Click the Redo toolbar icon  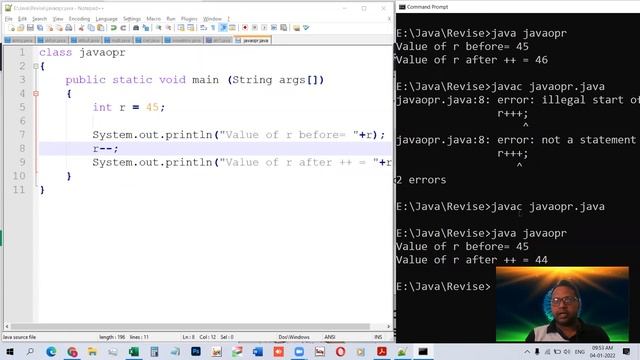pyautogui.click(x=123, y=28)
